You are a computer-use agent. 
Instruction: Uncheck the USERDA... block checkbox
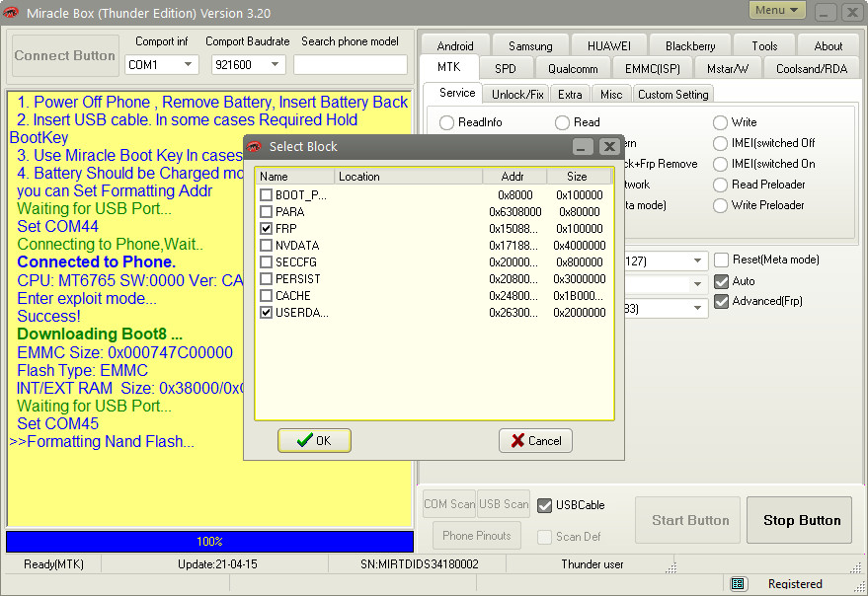tap(267, 313)
